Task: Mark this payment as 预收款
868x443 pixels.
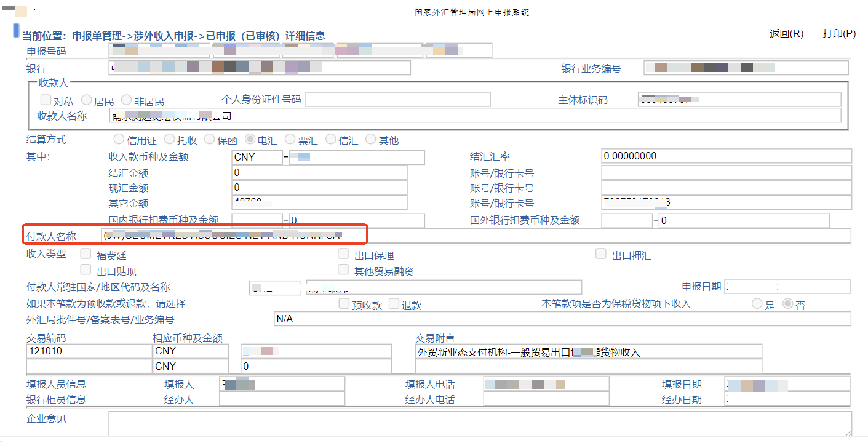Action: 343,303
